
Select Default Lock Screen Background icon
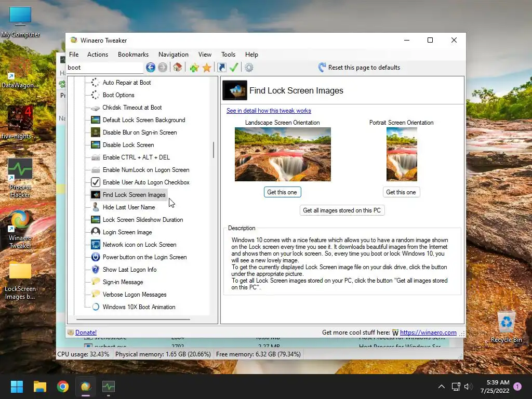pyautogui.click(x=96, y=120)
